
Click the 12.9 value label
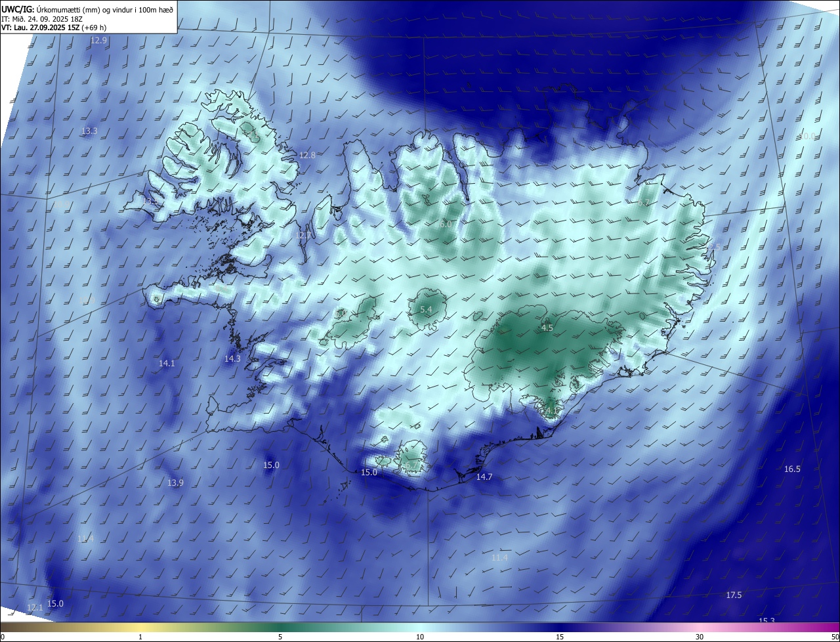pos(98,41)
